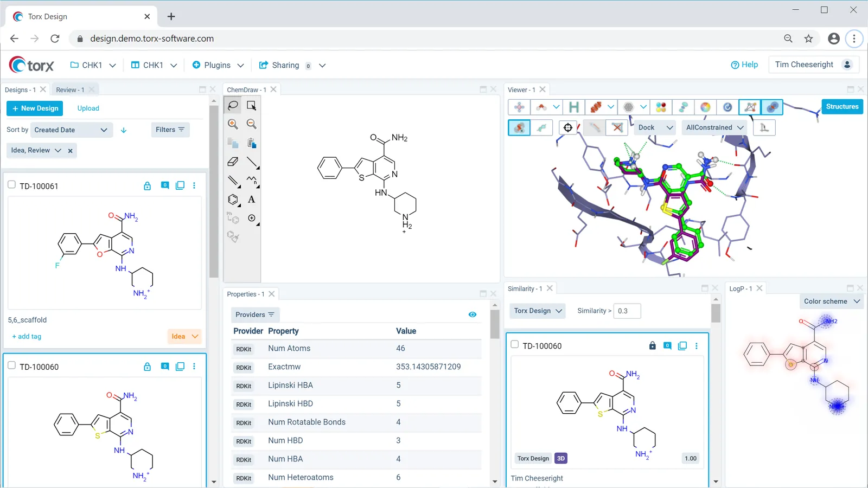This screenshot has height=488, width=868.
Task: Toggle the center-atoms icon at Viewer toolbar start
Action: click(x=519, y=107)
